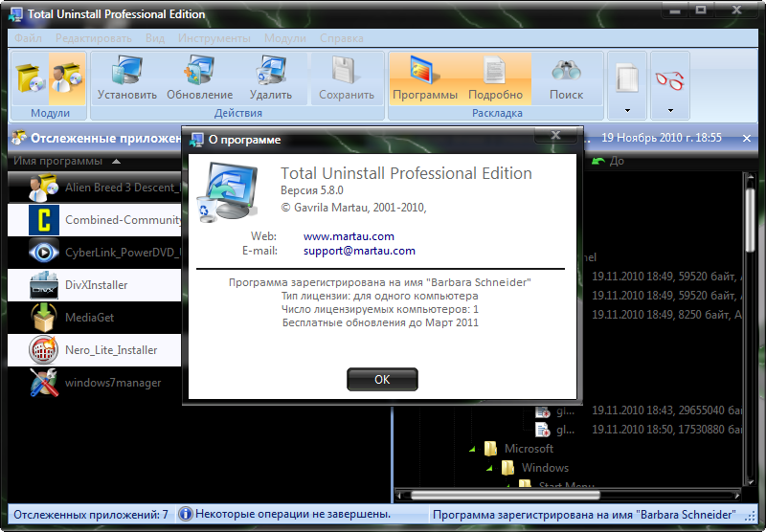Click the horizontal scrollbar right arrow
The width and height of the screenshot is (766, 532).
737,496
